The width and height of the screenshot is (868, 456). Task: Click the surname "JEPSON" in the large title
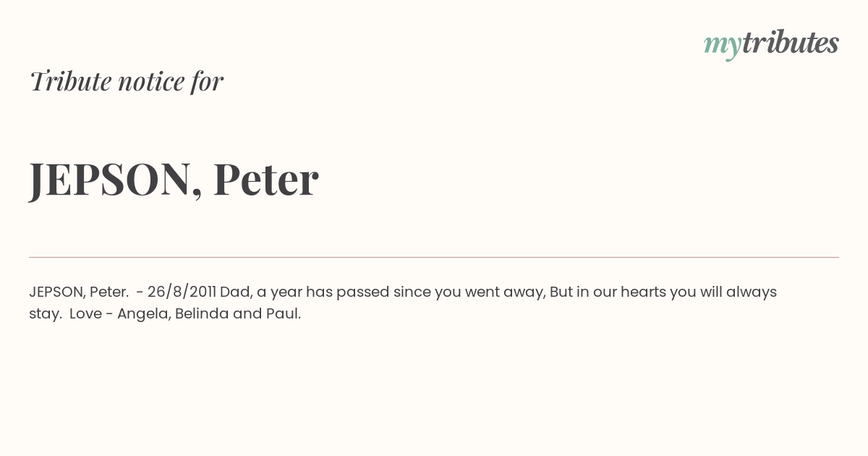(111, 180)
